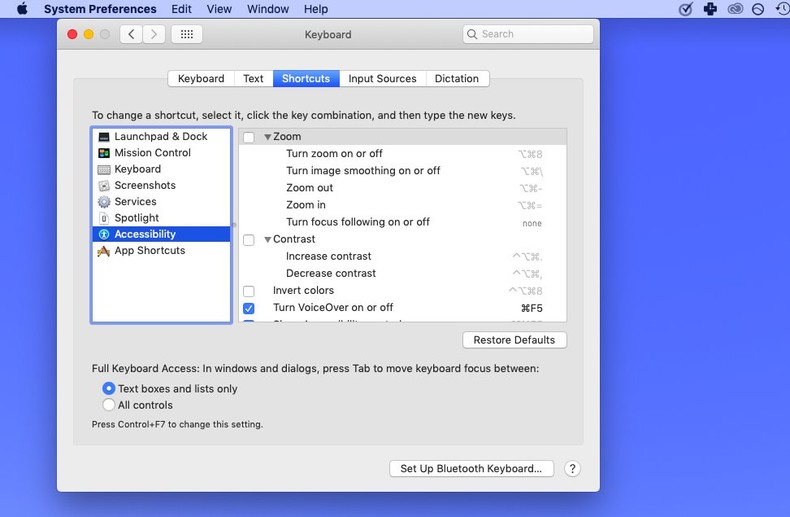Collapse the Zoom disclosure triangle
Screen dimensions: 790x517
267,137
